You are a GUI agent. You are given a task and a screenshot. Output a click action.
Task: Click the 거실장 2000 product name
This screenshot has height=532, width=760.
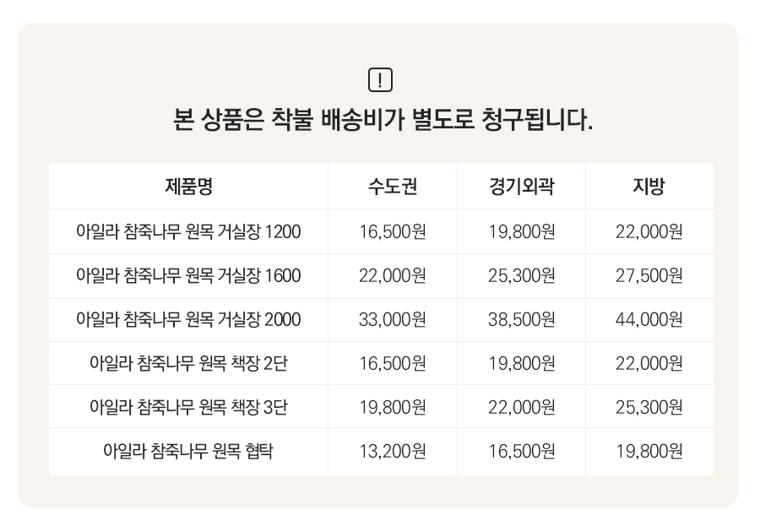click(x=188, y=320)
